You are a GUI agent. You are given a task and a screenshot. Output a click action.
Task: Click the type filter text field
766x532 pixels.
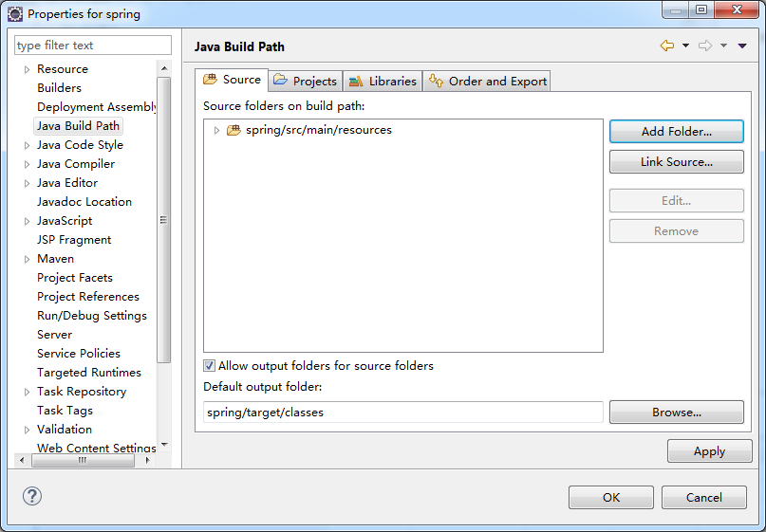pyautogui.click(x=93, y=46)
